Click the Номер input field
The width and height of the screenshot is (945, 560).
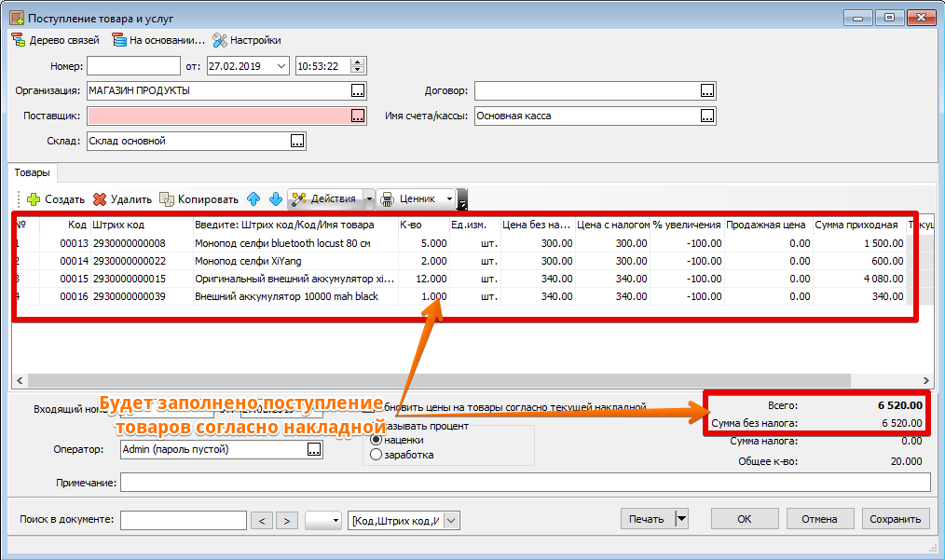click(x=134, y=66)
